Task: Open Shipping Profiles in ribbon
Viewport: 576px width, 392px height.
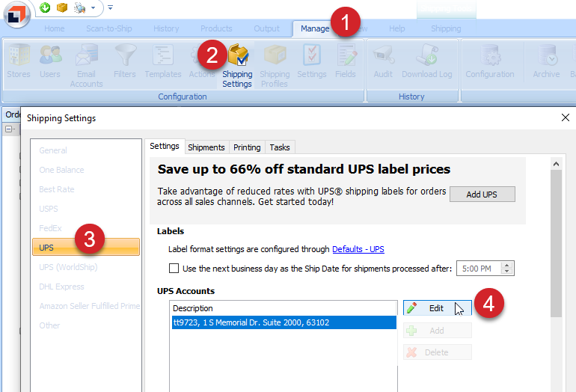Action: click(x=275, y=65)
